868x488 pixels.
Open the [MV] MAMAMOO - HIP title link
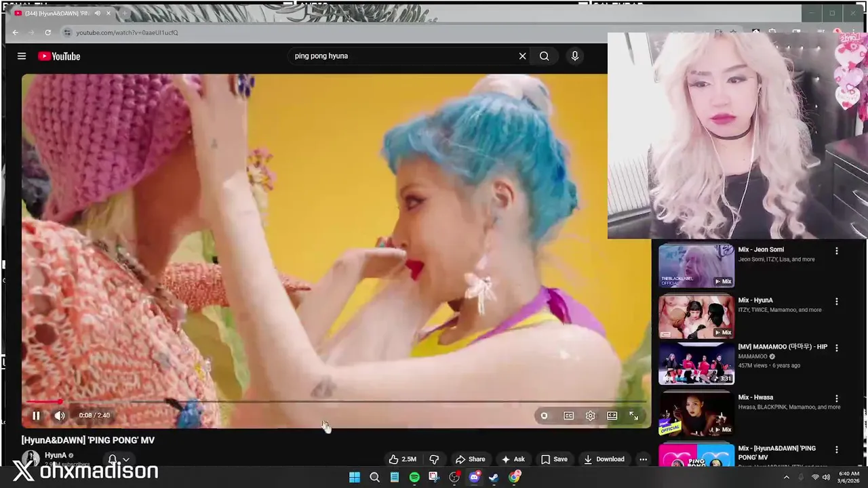(783, 347)
